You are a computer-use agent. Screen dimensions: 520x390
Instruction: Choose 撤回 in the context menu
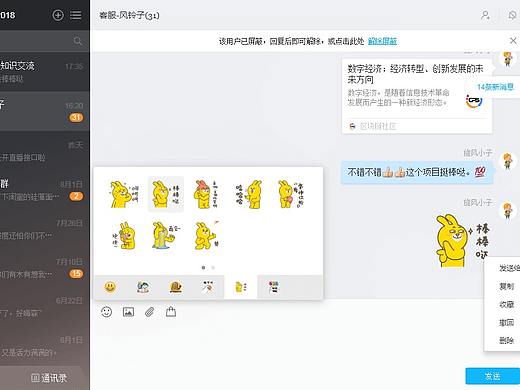[x=506, y=322]
